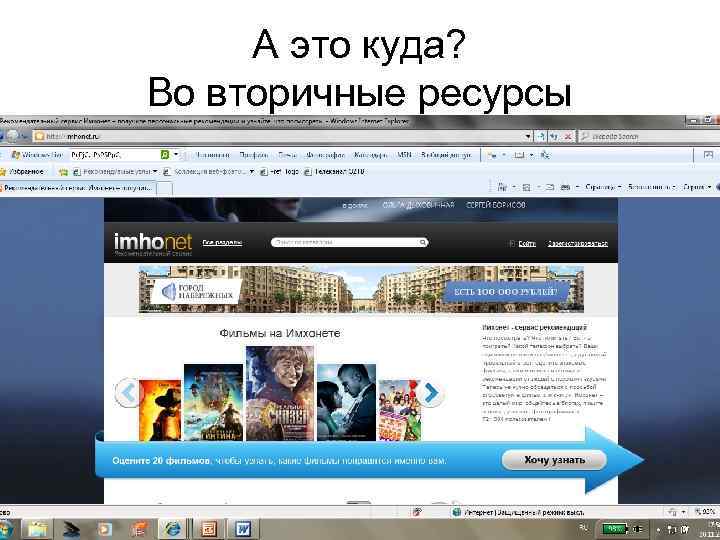Viewport: 720px width, 540px height.
Task: Click the green search button in the Windows Live toolbar
Action: click(165, 155)
